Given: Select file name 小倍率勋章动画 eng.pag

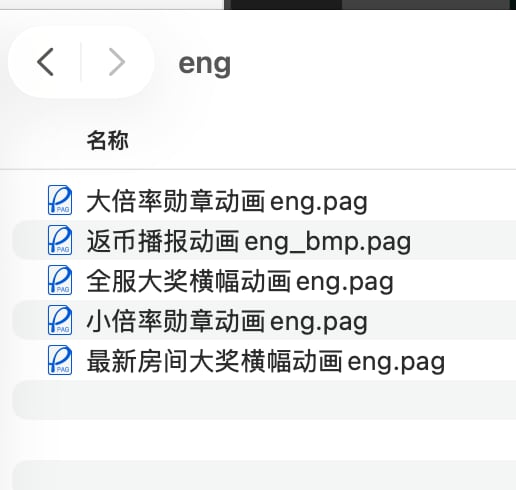Looking at the screenshot, I should click(x=227, y=321).
